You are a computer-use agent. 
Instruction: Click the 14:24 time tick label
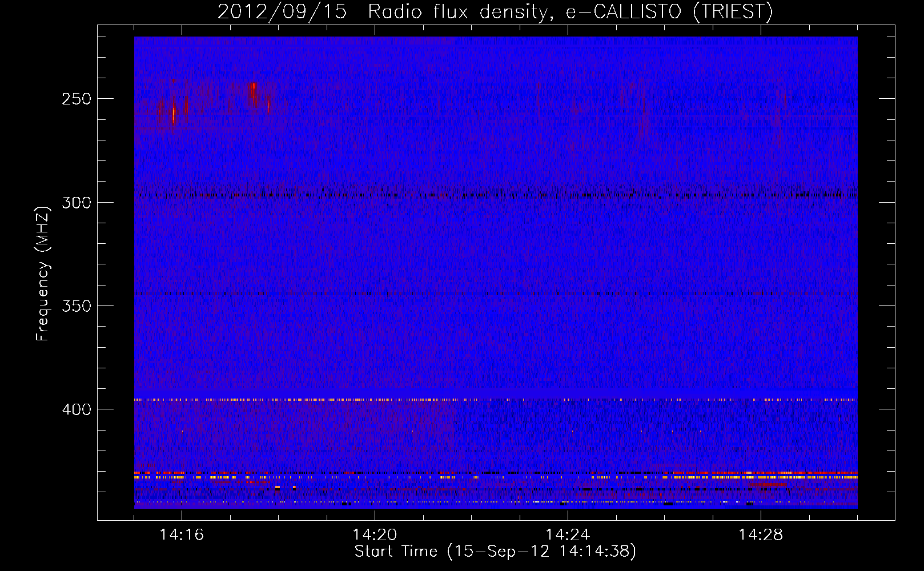coord(568,535)
